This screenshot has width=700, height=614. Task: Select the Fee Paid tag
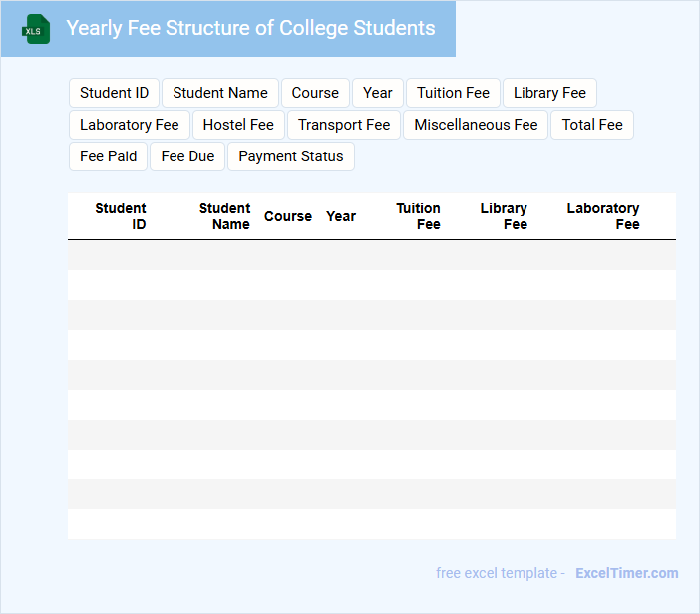[x=108, y=156]
